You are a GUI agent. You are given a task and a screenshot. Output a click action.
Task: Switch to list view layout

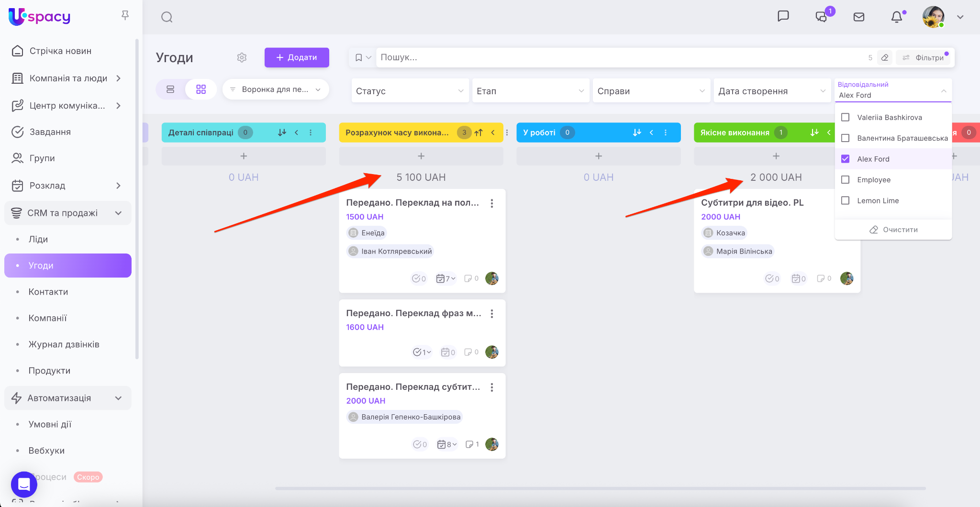[x=170, y=89]
